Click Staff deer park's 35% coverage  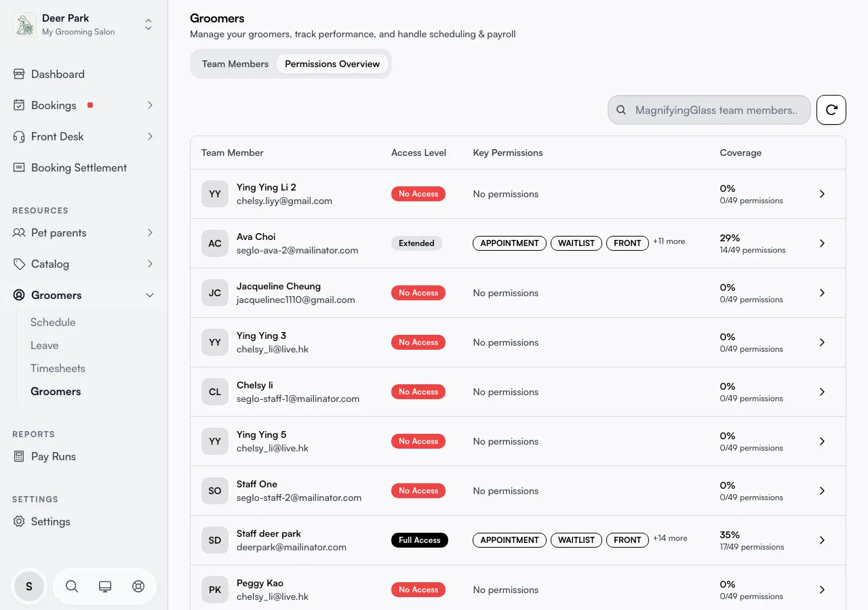coord(730,535)
